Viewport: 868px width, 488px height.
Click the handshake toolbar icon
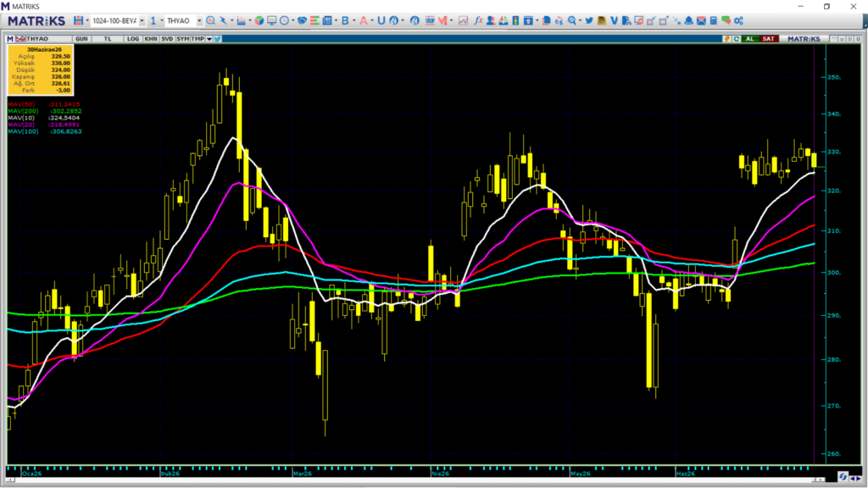(302, 20)
